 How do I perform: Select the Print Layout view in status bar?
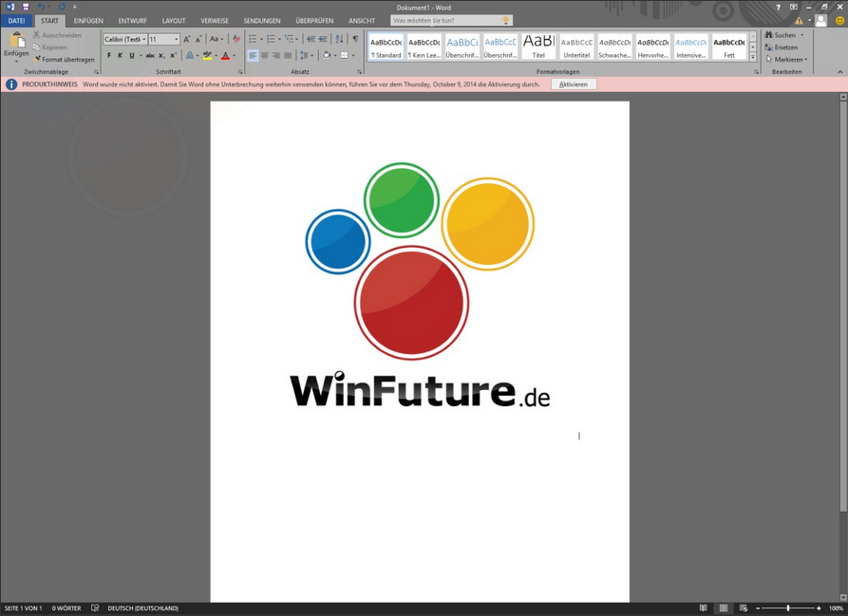pyautogui.click(x=723, y=607)
